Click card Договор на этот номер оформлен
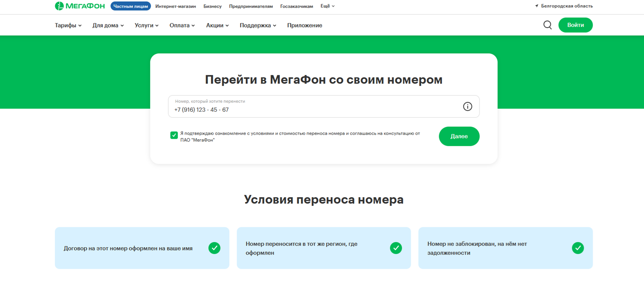This screenshot has height=288, width=644. click(x=142, y=248)
